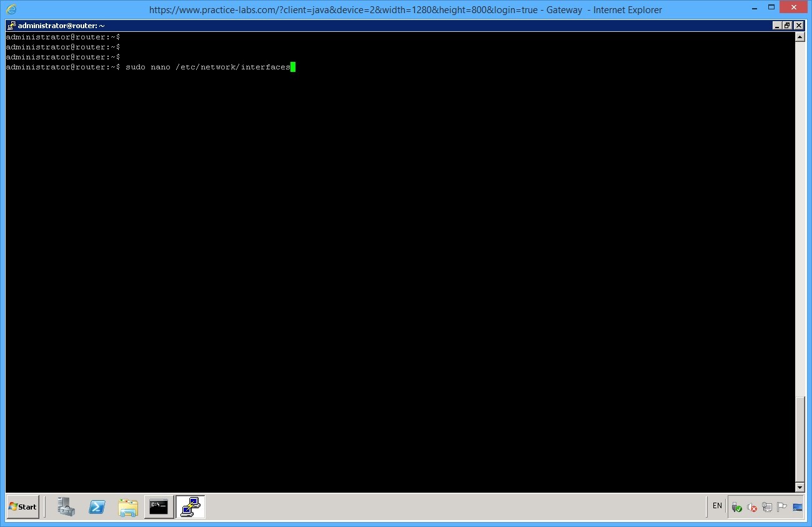Click the remote desktop tray icon

pyautogui.click(x=797, y=506)
